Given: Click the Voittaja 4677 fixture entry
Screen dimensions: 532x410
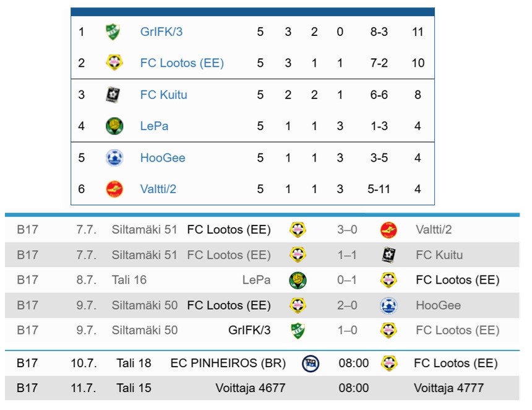Looking at the screenshot, I should (x=251, y=388).
